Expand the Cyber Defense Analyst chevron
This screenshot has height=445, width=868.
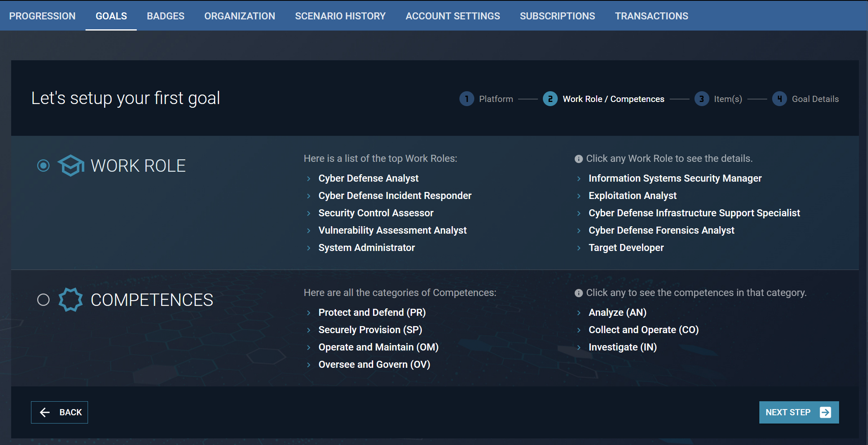tap(309, 178)
